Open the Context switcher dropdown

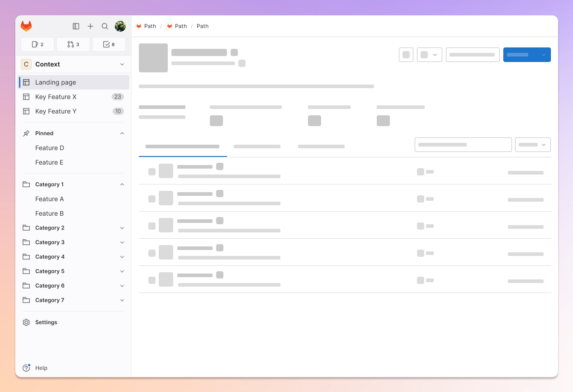click(122, 64)
